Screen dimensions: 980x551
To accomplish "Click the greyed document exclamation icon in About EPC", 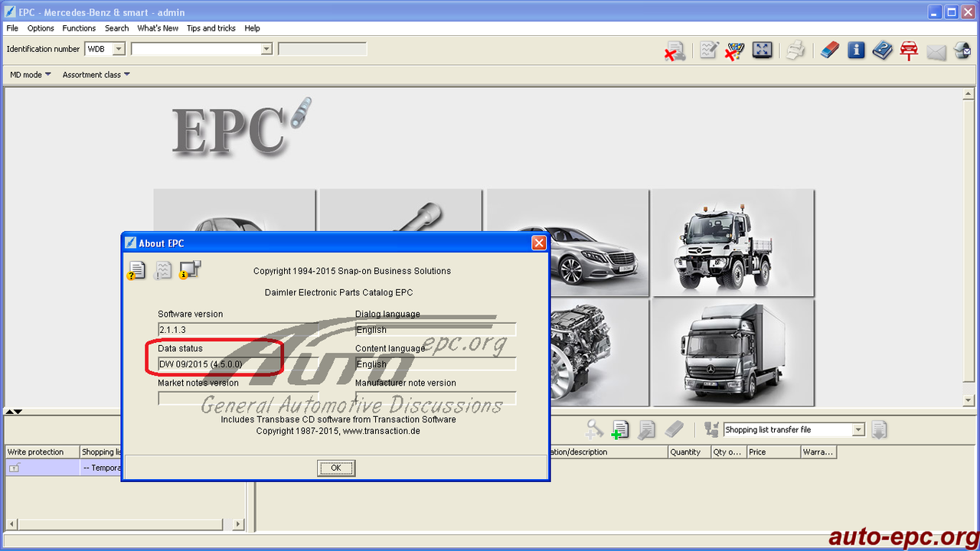I will [162, 270].
